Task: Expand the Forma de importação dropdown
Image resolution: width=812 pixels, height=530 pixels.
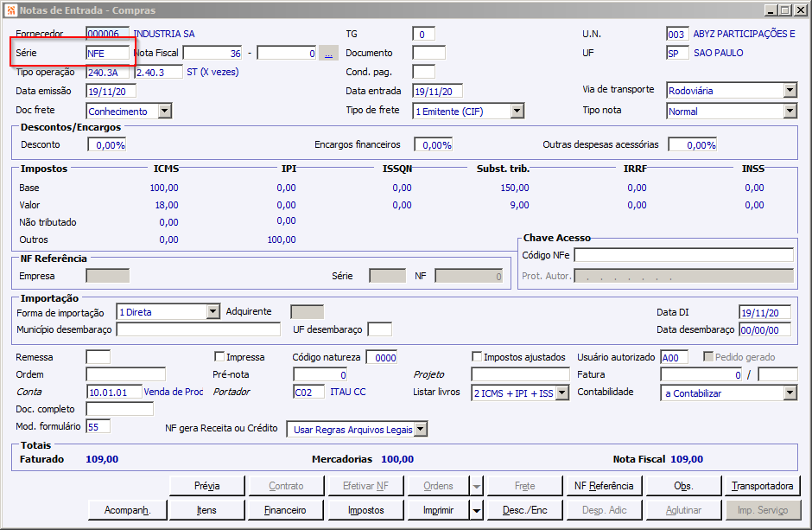Action: click(213, 312)
